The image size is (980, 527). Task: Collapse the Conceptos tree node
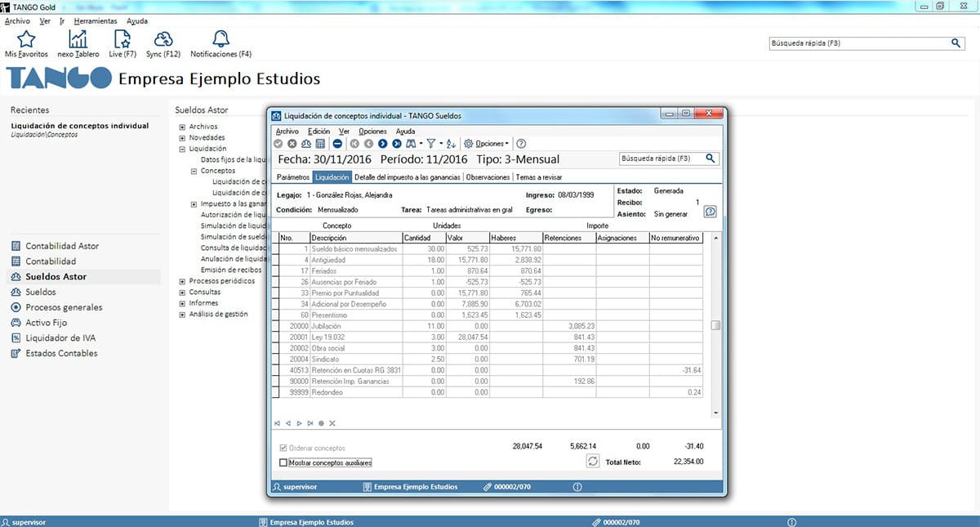click(194, 172)
